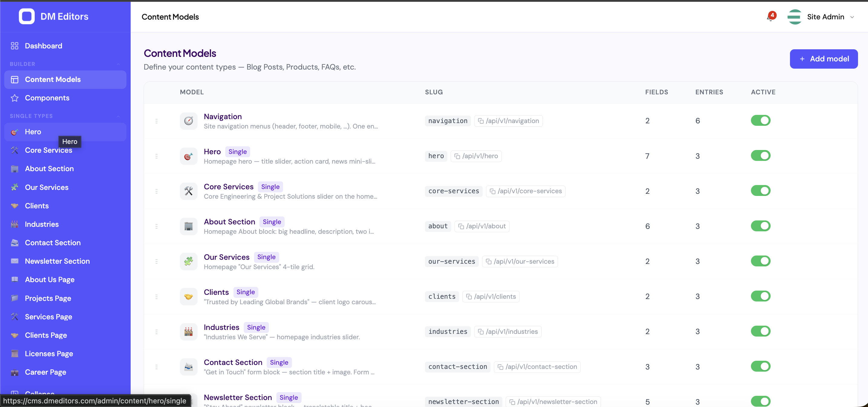Click the 'navigation' slug tag
The width and height of the screenshot is (868, 407).
click(x=448, y=121)
